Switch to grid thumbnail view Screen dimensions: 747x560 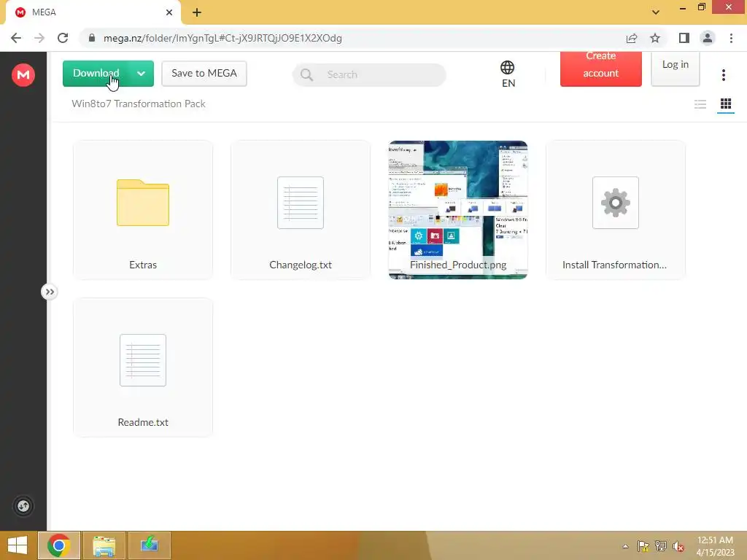point(726,104)
